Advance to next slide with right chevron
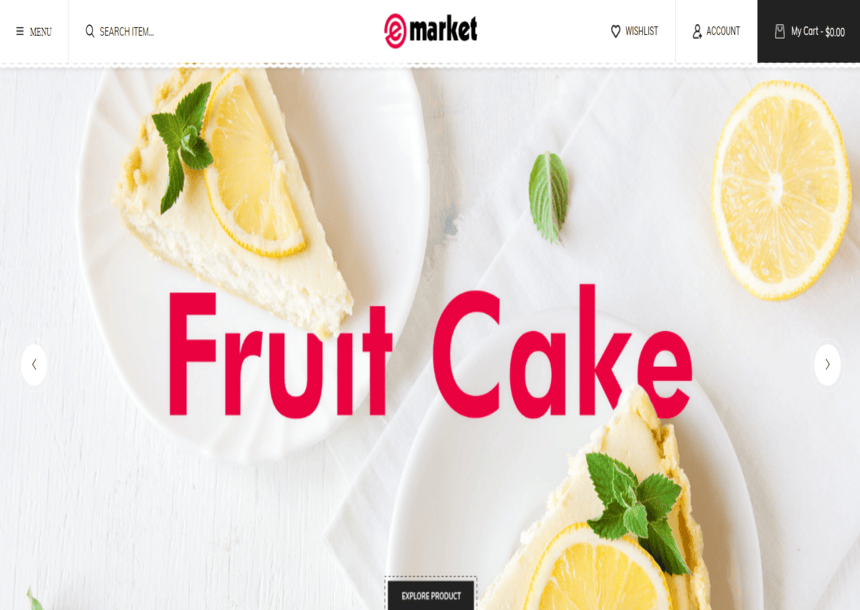 tap(827, 364)
